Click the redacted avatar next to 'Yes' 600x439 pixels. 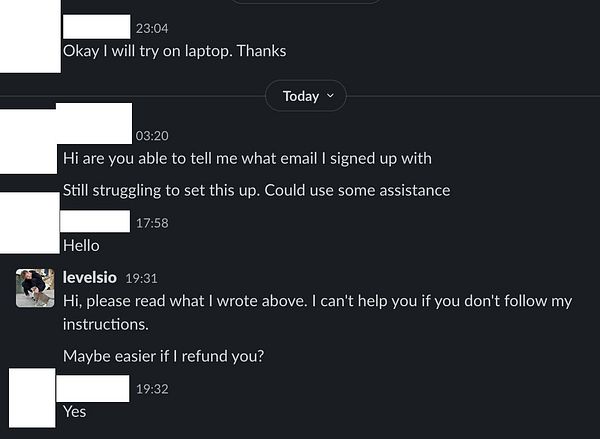32,398
